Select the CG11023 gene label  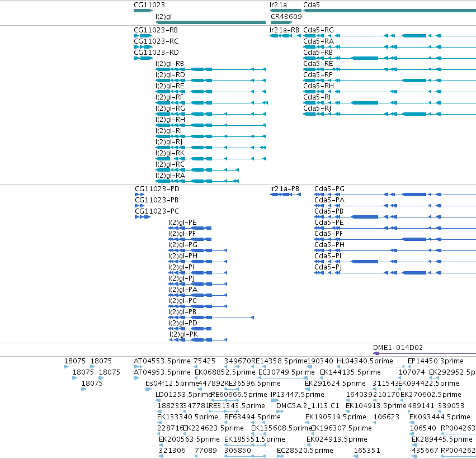coord(149,5)
